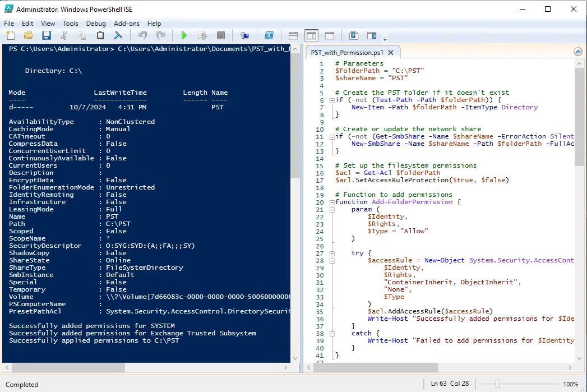The image size is (587, 392).
Task: Click the $acl.AddAccessRule($accessRule) line
Action: [430, 311]
